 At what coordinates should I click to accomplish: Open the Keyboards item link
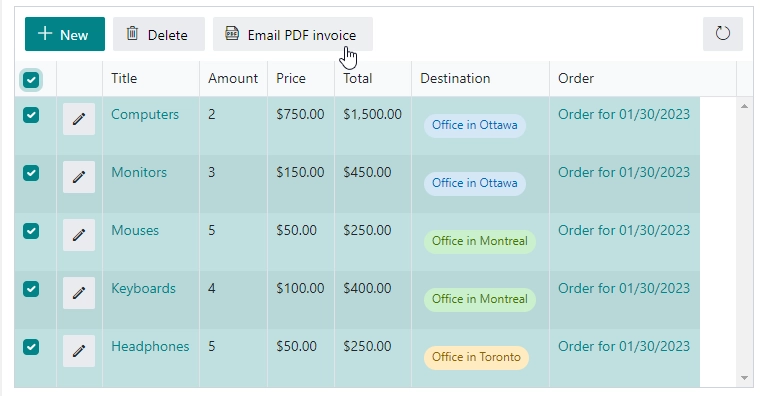click(143, 288)
